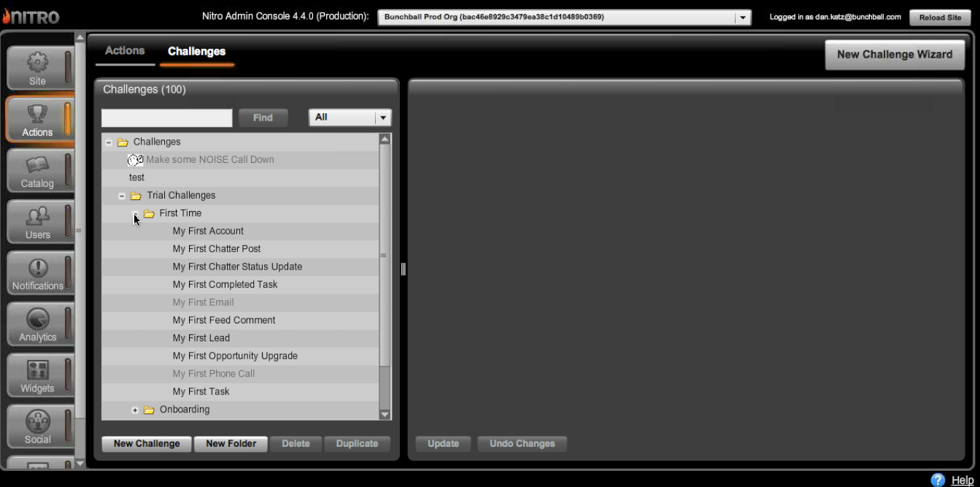Click the challenge search text field
980x487 pixels.
click(x=166, y=118)
